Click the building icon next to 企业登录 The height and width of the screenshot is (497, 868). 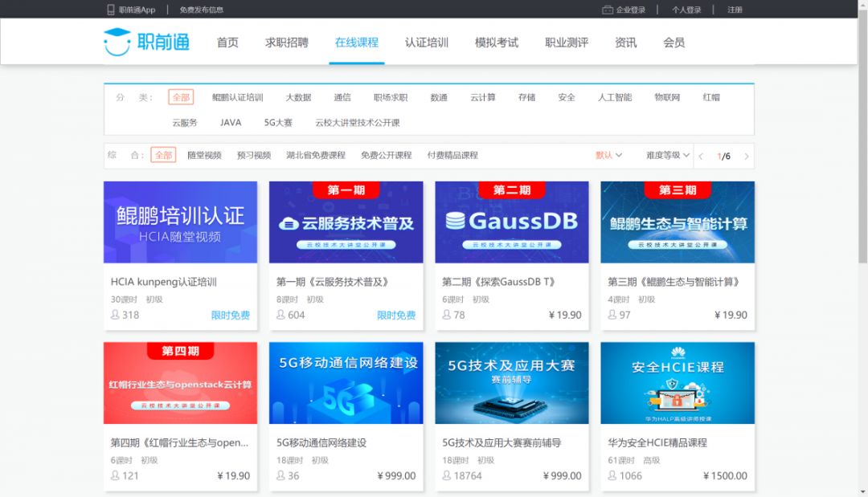(608, 9)
